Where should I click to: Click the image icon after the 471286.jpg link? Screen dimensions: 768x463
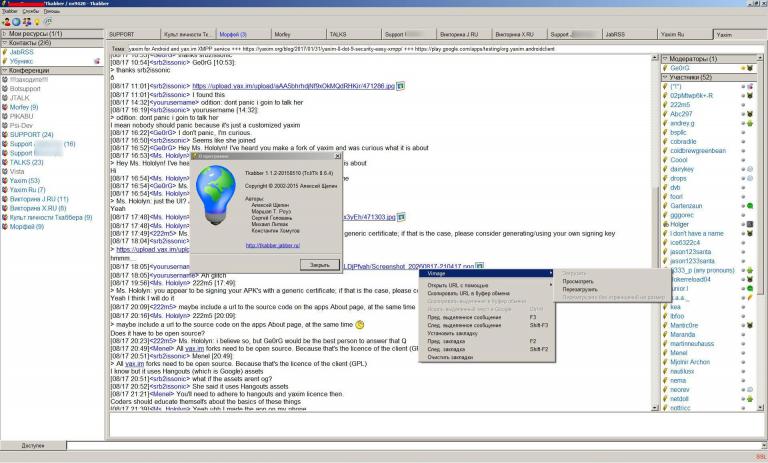coord(401,86)
